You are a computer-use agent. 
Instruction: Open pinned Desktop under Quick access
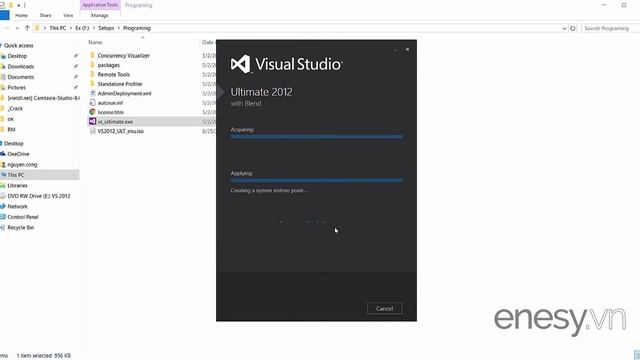tap(17, 56)
